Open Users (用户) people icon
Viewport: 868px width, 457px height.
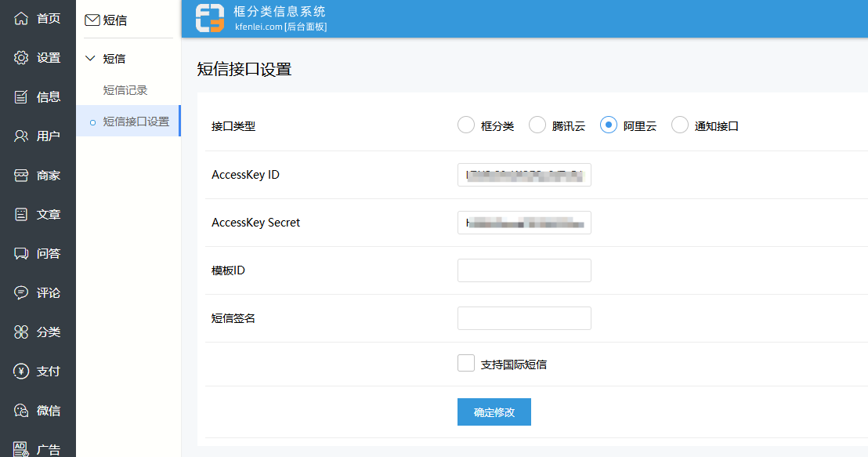point(21,136)
